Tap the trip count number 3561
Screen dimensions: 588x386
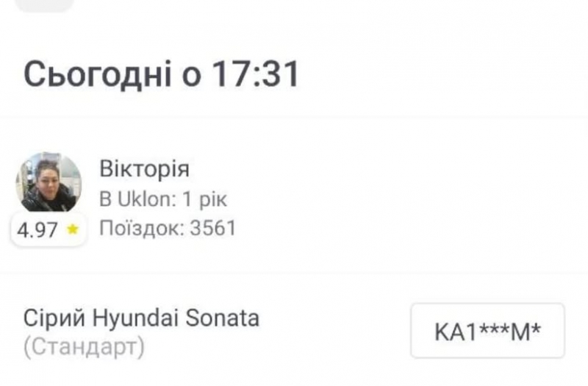pos(213,229)
